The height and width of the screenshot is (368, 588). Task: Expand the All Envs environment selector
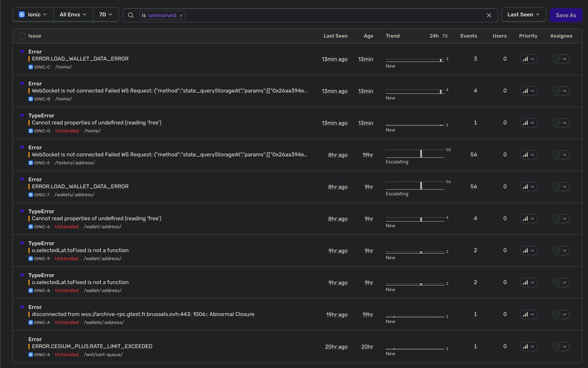73,14
